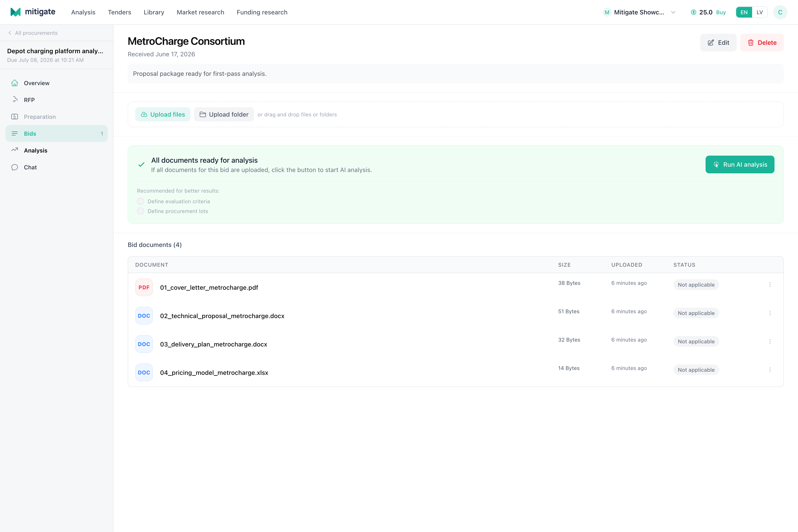
Task: Toggle Define evaluation criteria circle
Action: [141, 201]
